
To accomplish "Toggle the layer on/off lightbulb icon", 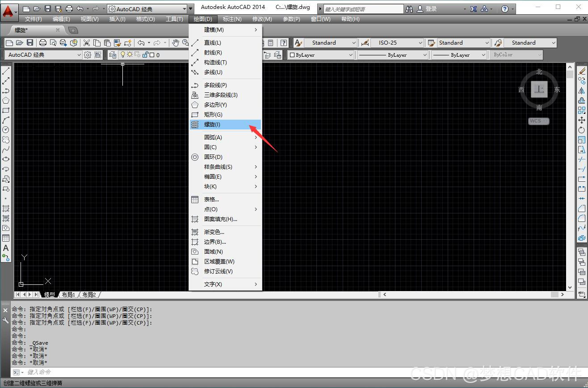I will [x=123, y=55].
